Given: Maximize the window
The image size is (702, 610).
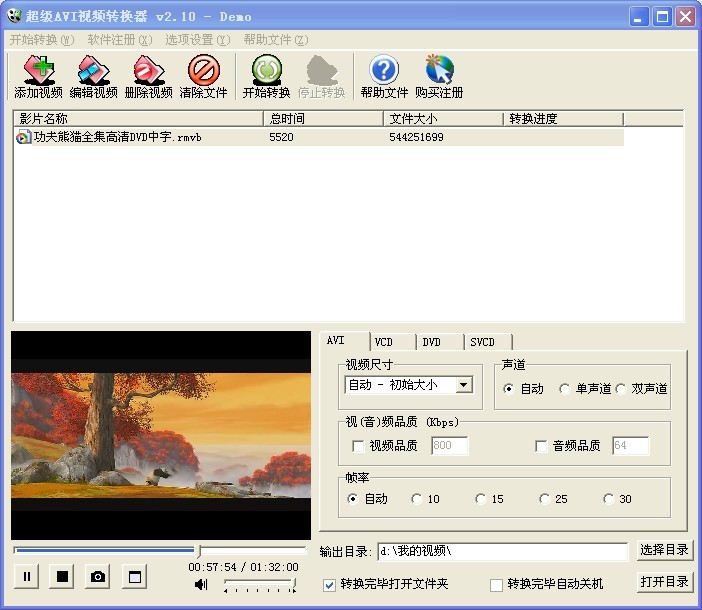Looking at the screenshot, I should pyautogui.click(x=662, y=17).
